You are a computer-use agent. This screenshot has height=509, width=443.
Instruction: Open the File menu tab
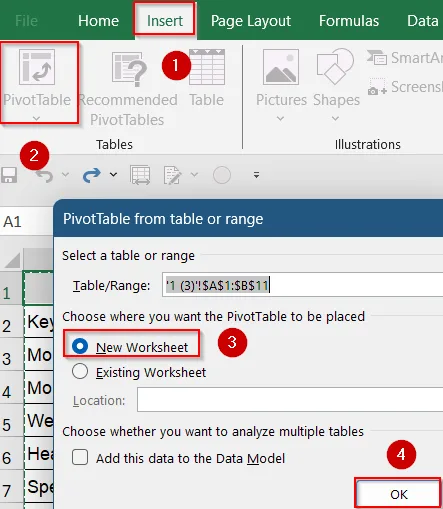(x=26, y=21)
